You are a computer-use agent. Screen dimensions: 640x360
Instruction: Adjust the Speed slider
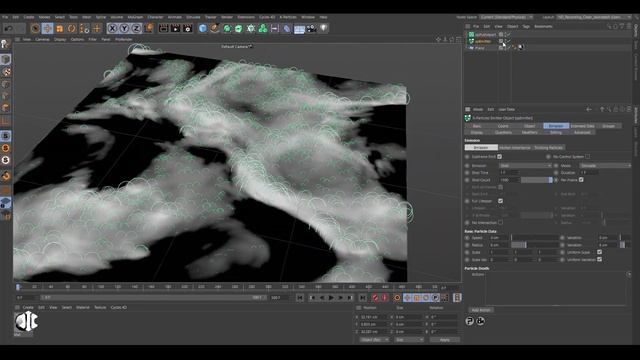point(535,238)
